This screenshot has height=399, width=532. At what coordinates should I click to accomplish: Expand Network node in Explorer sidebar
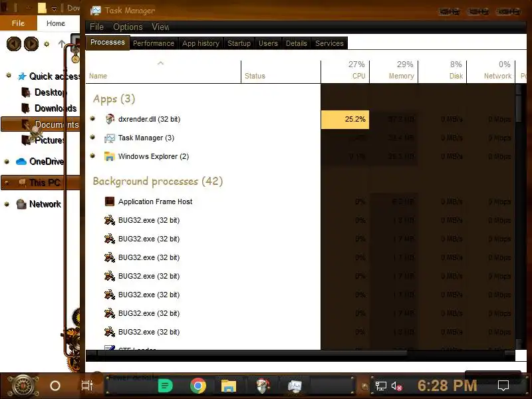(7, 204)
